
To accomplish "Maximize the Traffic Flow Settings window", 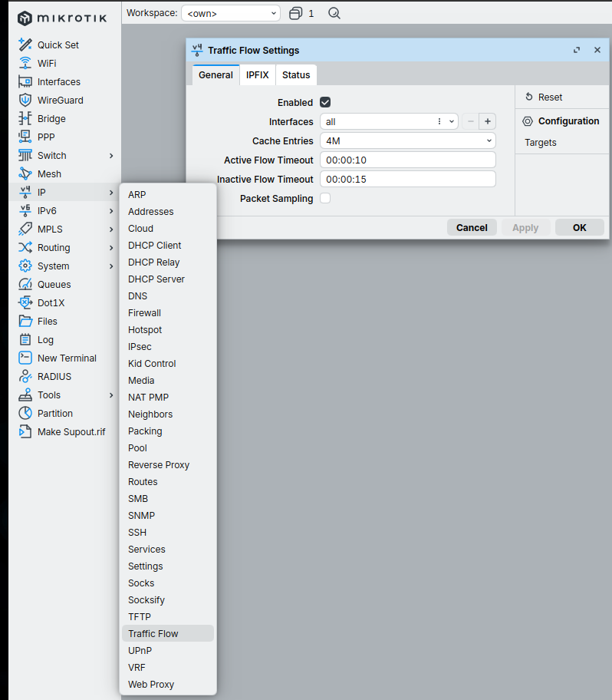I will pyautogui.click(x=577, y=50).
